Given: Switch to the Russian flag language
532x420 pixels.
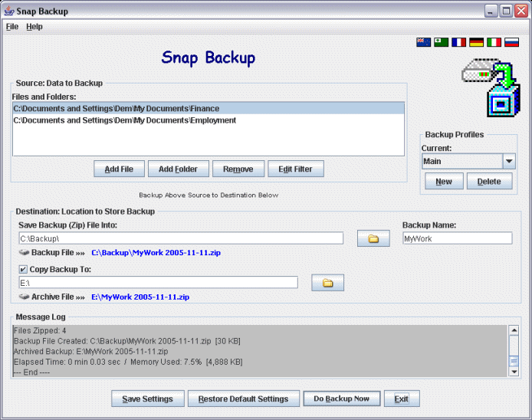Looking at the screenshot, I should pos(511,42).
